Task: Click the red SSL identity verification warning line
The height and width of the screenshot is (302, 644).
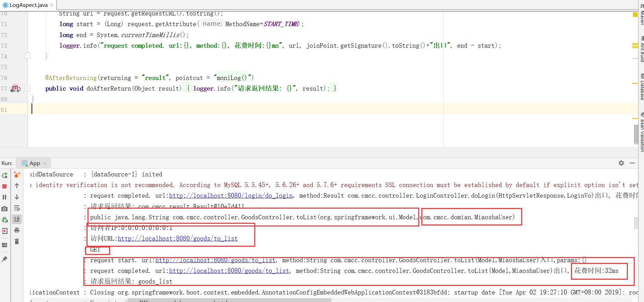Action: (x=334, y=185)
